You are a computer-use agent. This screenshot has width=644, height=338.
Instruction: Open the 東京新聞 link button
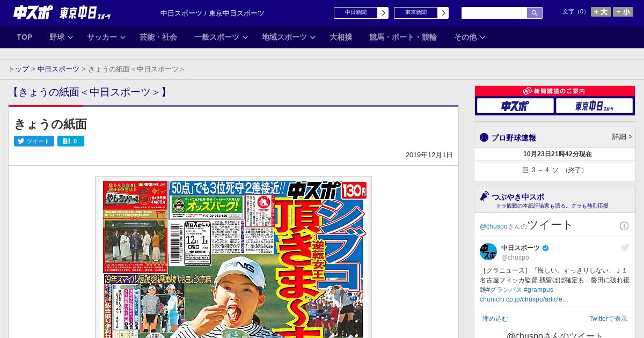(x=415, y=13)
